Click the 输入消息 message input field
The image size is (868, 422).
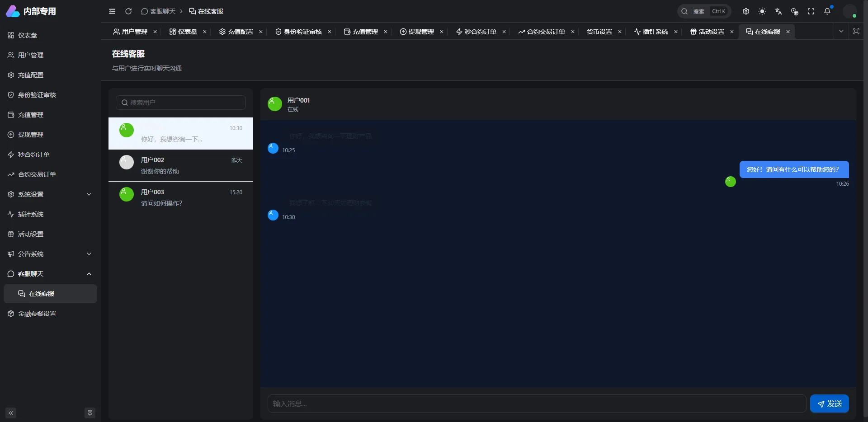(537, 403)
